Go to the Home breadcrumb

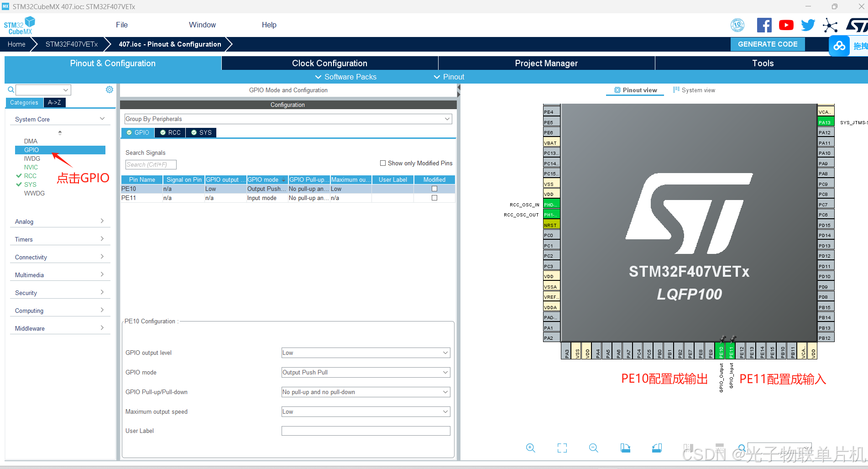16,44
